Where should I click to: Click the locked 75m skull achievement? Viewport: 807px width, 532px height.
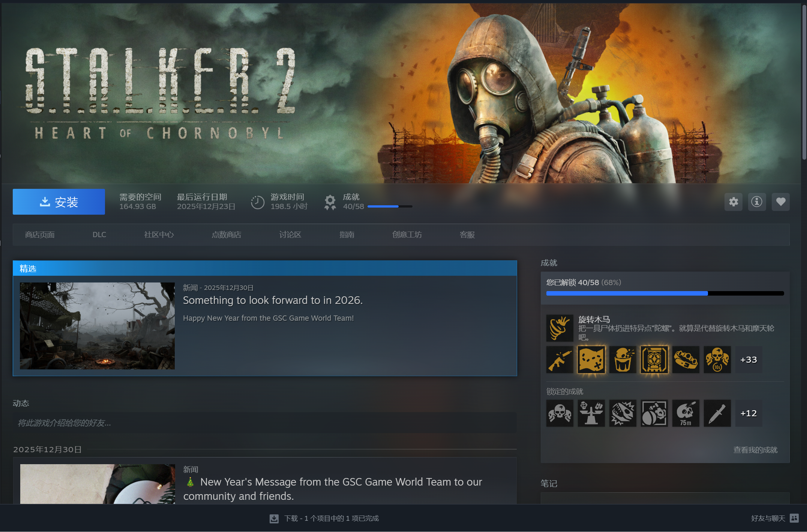point(685,413)
